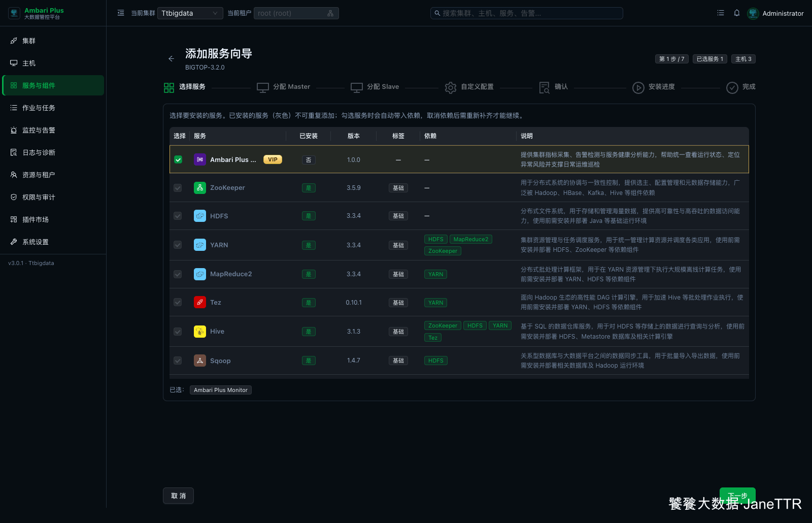The image size is (812, 523).
Task: Open 监控与告警 in the sidebar
Action: (x=53, y=130)
